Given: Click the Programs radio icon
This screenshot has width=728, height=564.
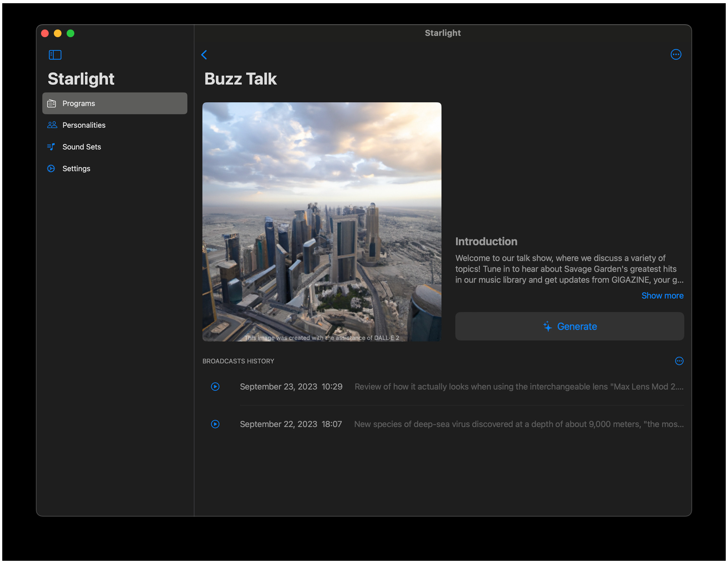Looking at the screenshot, I should (52, 103).
